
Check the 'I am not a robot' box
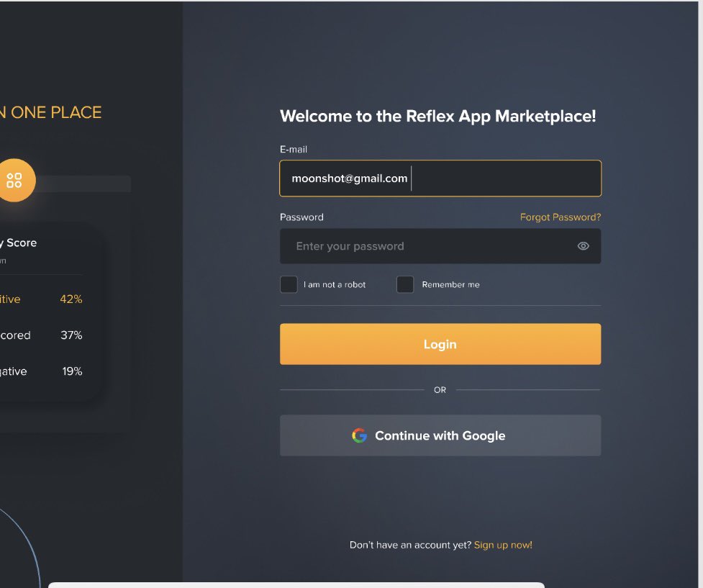tap(289, 284)
